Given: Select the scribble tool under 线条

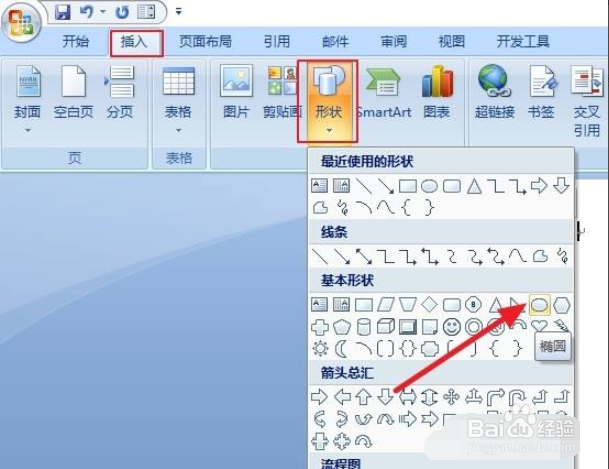Looking at the screenshot, I should pos(562,257).
